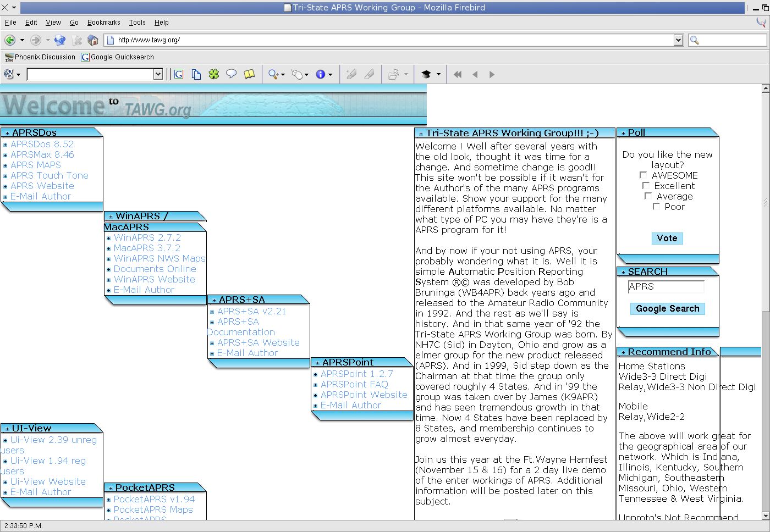770x532 pixels.
Task: Click the browser Back arrow button
Action: [x=10, y=40]
